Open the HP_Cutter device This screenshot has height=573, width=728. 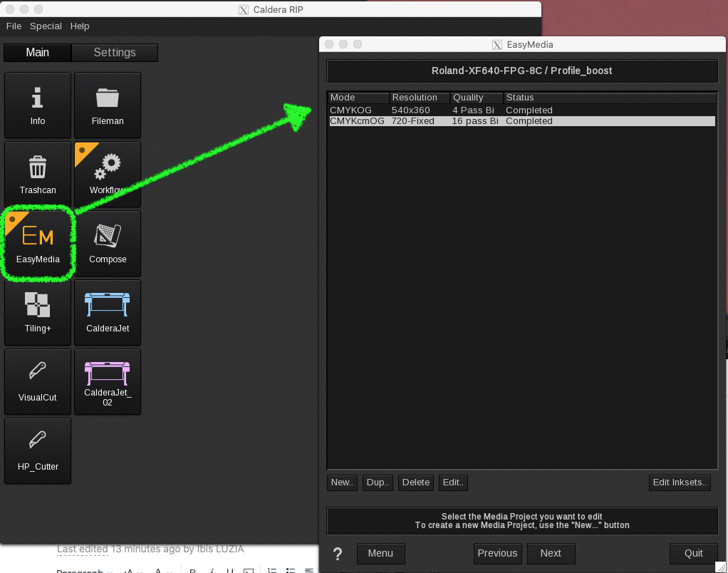pyautogui.click(x=37, y=450)
